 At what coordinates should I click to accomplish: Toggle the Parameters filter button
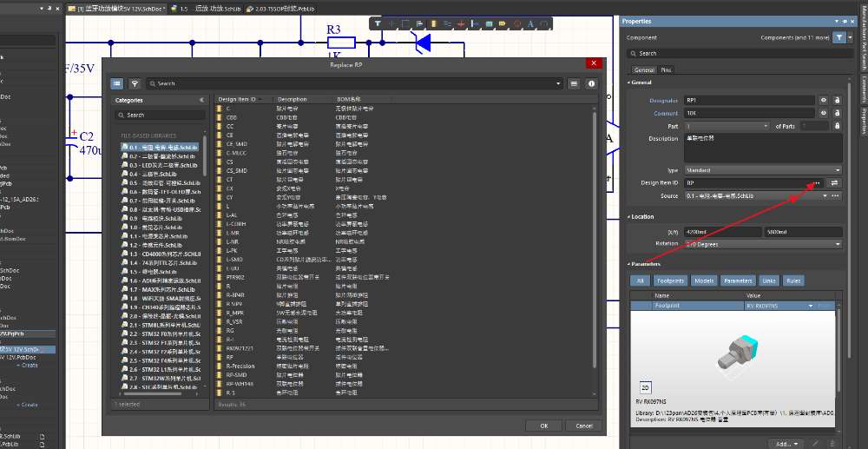click(738, 281)
